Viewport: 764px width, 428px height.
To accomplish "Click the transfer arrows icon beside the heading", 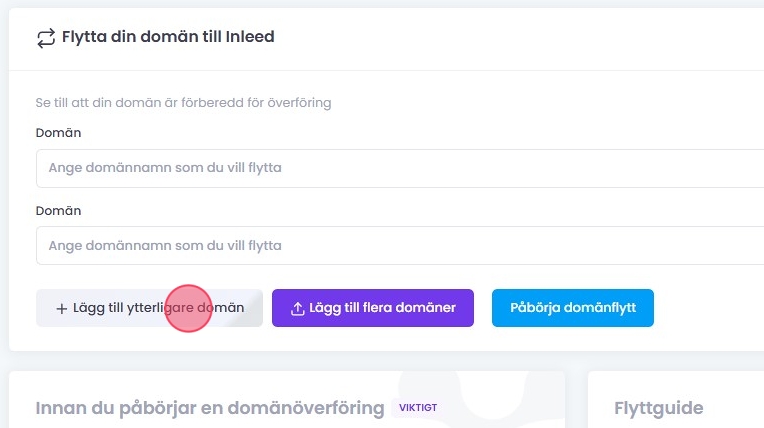I will pyautogui.click(x=45, y=38).
